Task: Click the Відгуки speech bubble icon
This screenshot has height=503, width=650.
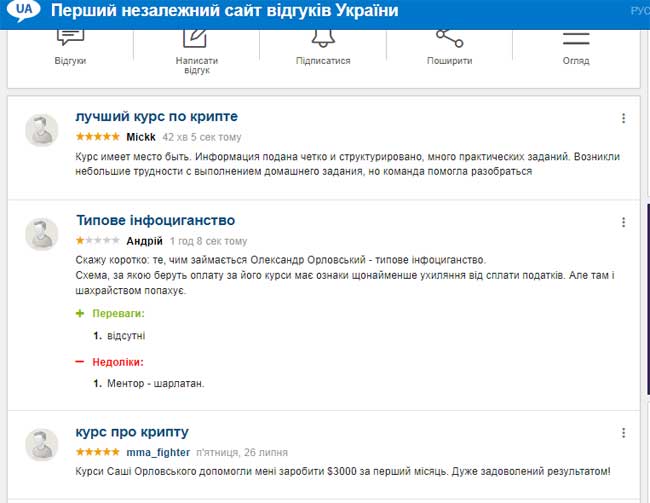Action: coord(70,38)
